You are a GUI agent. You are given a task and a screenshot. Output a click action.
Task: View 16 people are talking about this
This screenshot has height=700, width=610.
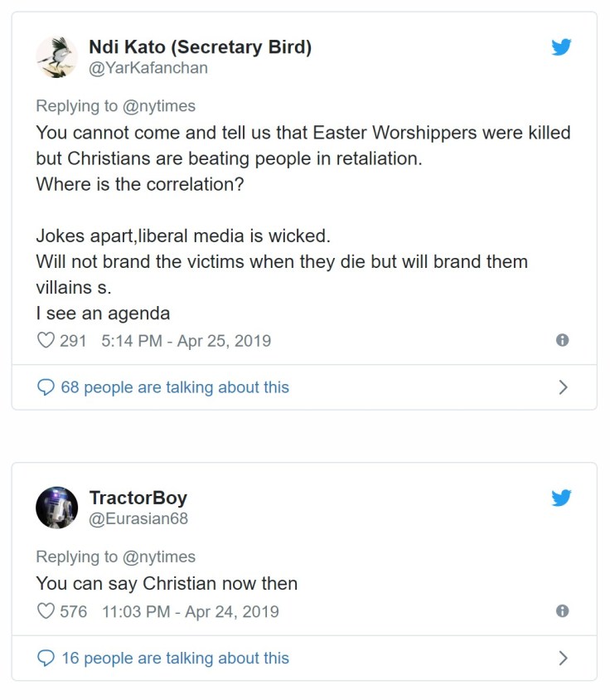[175, 659]
